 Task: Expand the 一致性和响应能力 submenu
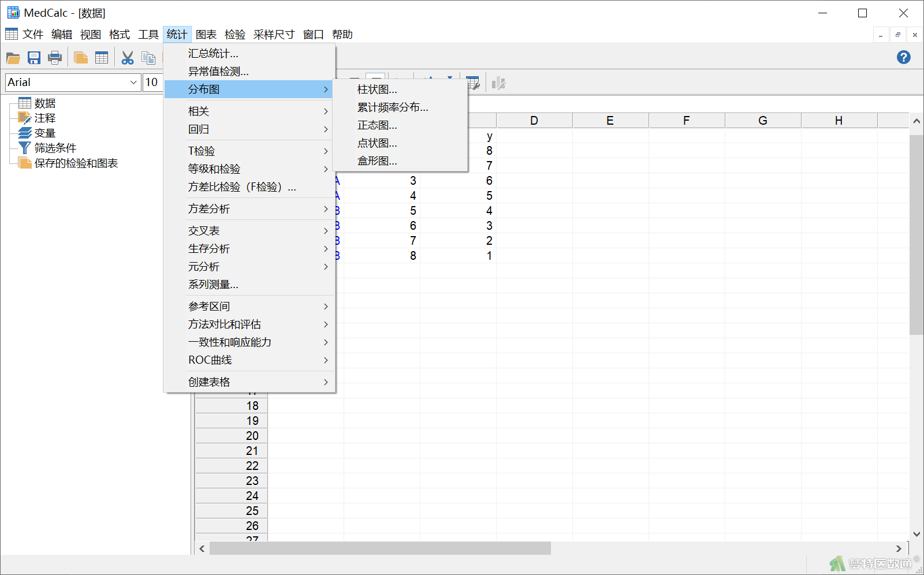(x=249, y=342)
